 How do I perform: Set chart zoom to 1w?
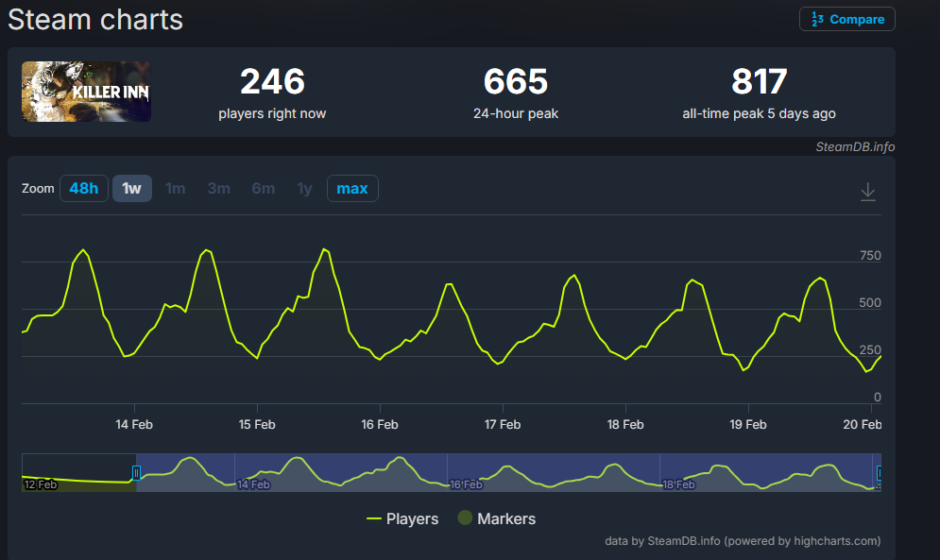pyautogui.click(x=132, y=188)
